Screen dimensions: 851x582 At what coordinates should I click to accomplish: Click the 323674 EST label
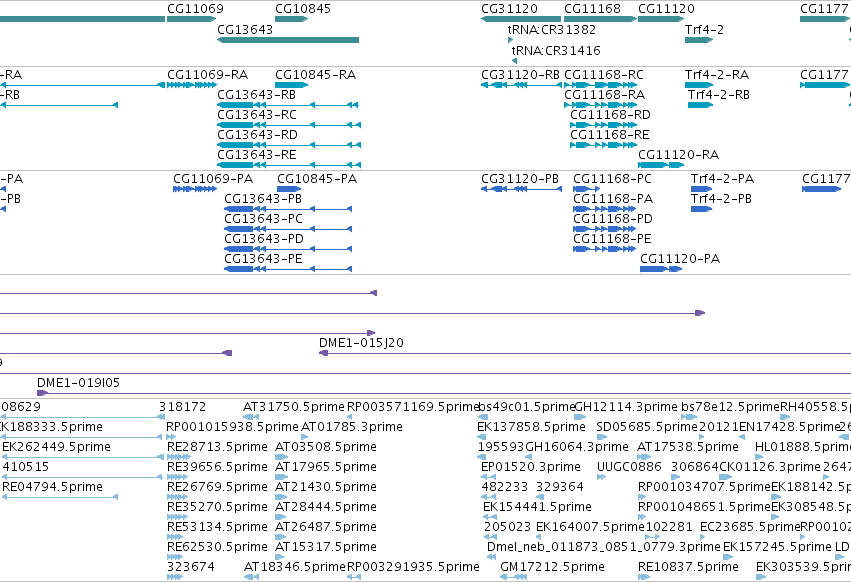click(191, 567)
